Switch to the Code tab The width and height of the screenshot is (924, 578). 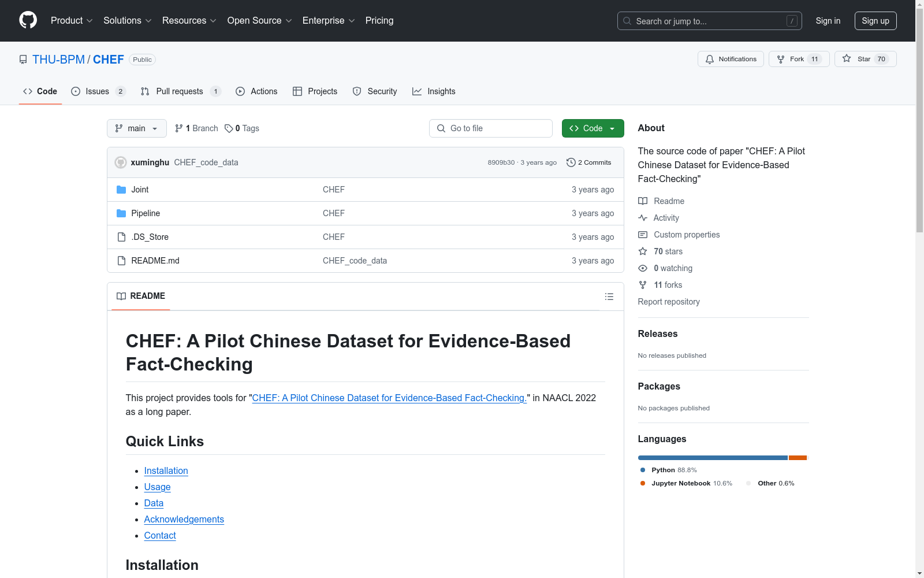pos(40,91)
